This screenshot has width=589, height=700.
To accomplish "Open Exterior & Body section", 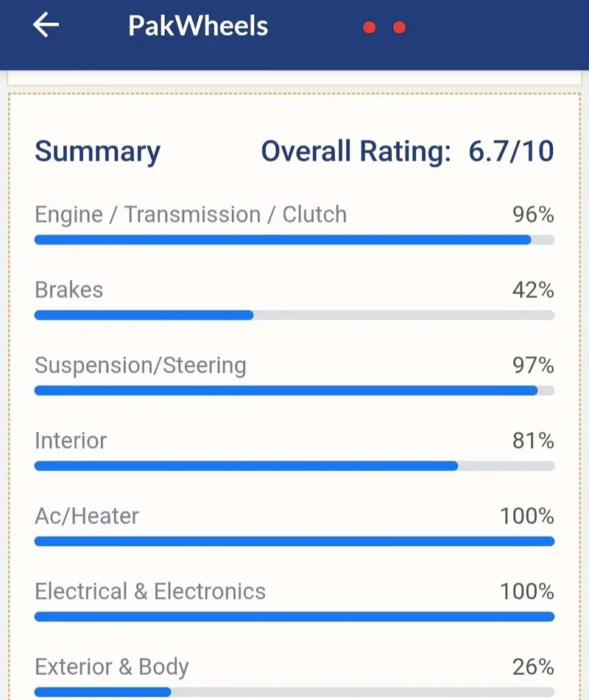I will pos(112,667).
